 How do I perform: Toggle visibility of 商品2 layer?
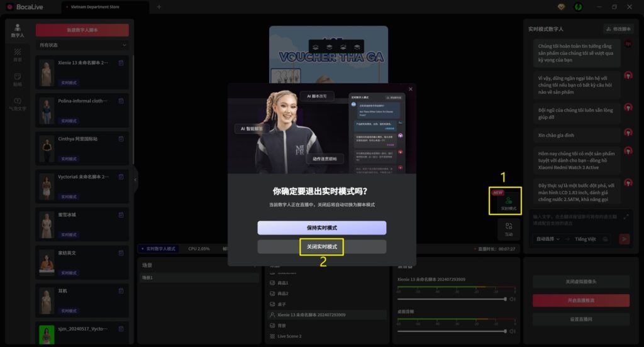272,294
